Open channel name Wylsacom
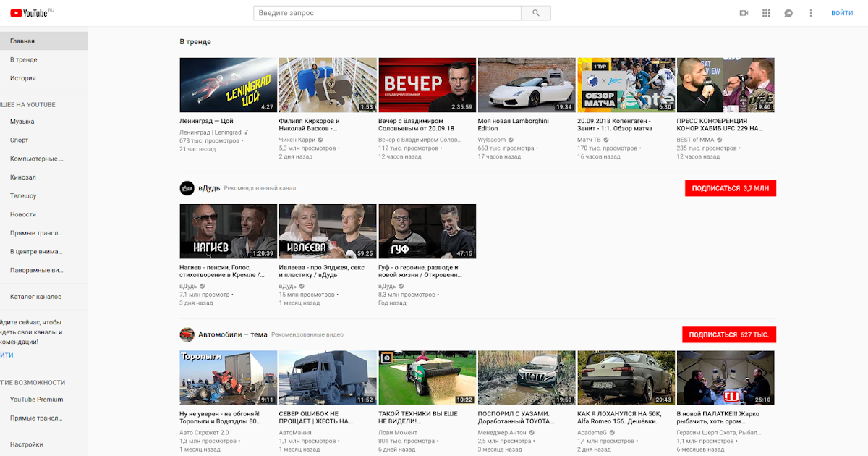The image size is (868, 456). tap(492, 140)
